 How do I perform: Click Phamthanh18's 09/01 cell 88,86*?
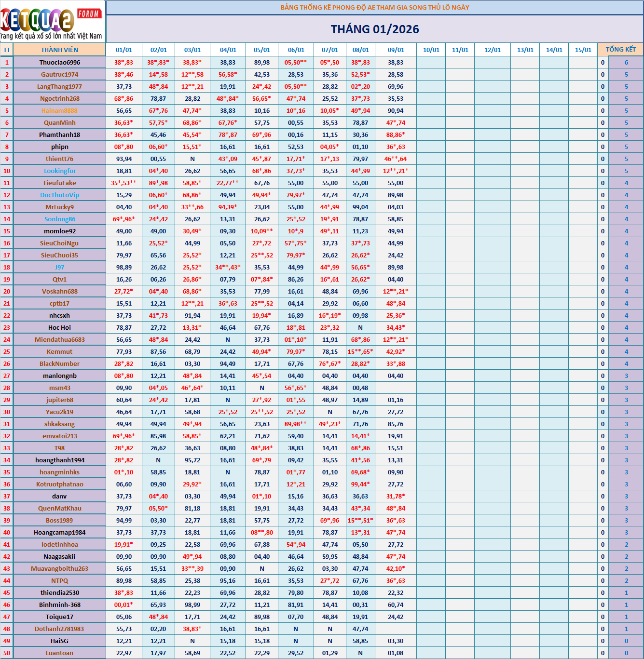[396, 134]
